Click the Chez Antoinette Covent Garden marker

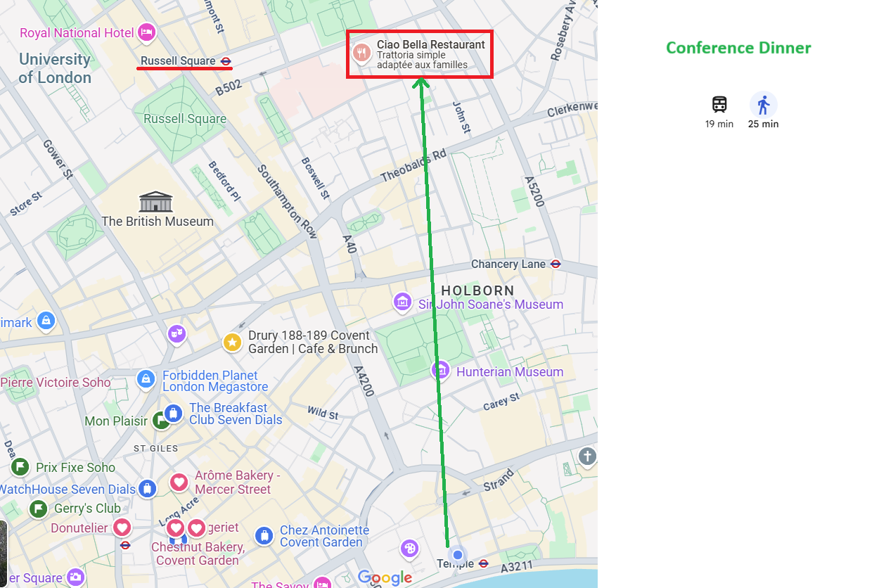click(264, 536)
